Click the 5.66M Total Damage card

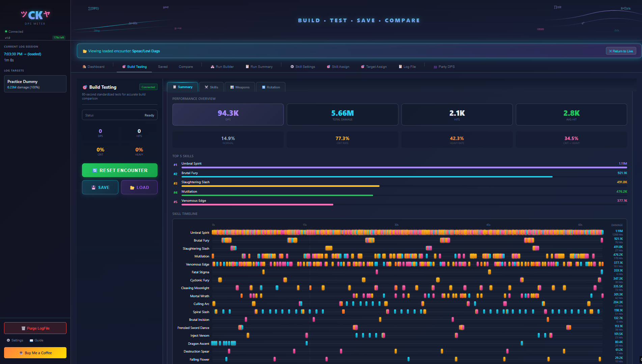pyautogui.click(x=342, y=115)
